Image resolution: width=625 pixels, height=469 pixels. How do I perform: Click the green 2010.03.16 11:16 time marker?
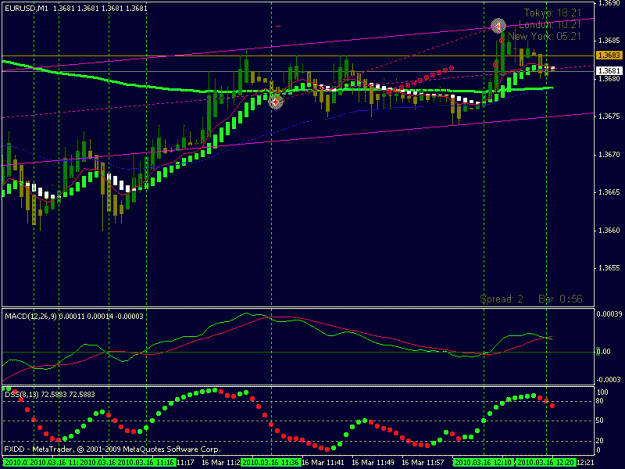(145, 463)
